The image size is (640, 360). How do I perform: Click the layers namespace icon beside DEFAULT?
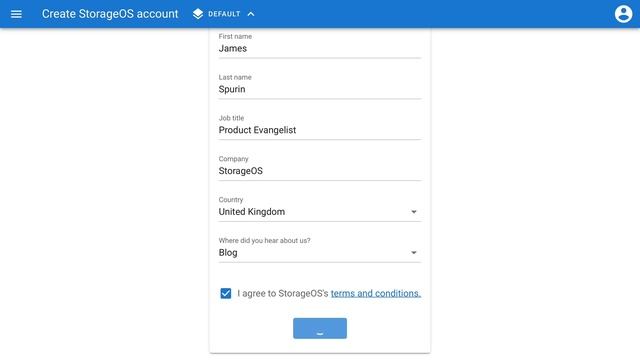(198, 14)
